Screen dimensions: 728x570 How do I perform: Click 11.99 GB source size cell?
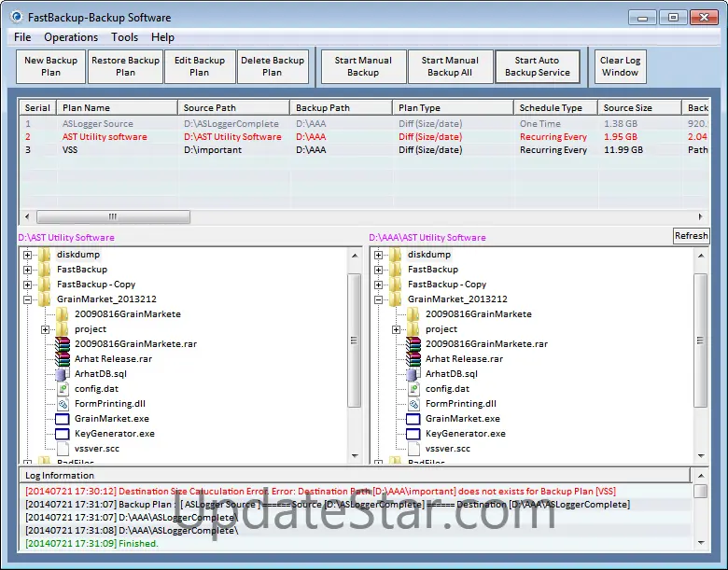pos(623,150)
